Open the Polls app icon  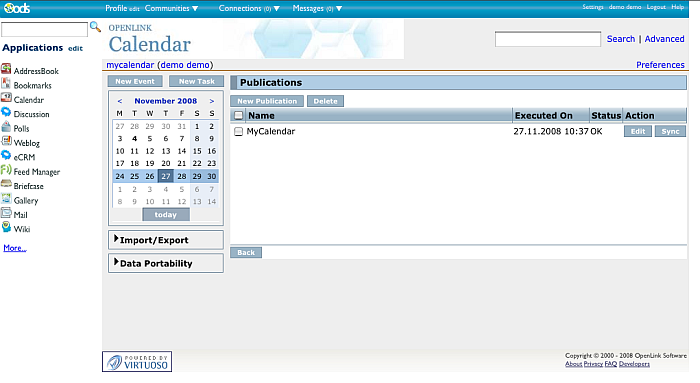click(x=6, y=127)
